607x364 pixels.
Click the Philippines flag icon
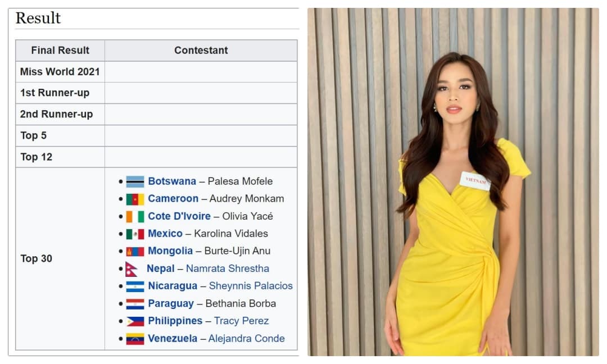coord(135,321)
